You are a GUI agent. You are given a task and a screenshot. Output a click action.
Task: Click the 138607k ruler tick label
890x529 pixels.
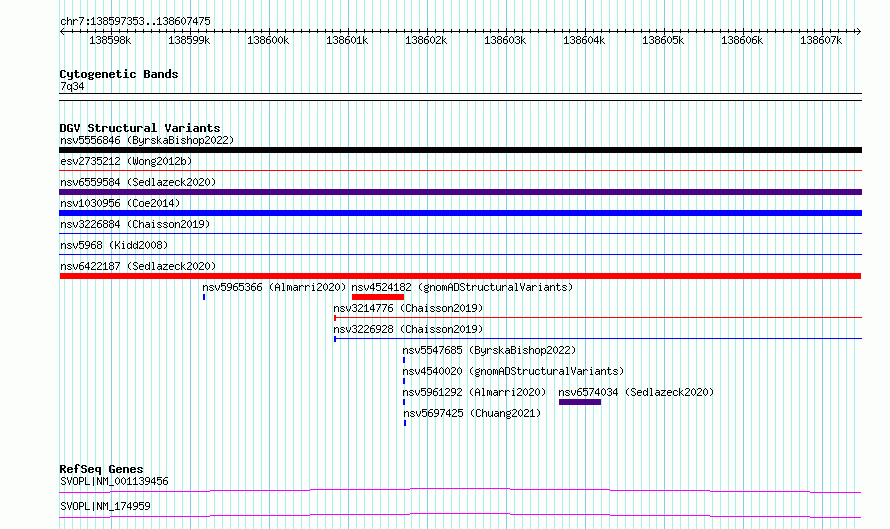pyautogui.click(x=821, y=40)
